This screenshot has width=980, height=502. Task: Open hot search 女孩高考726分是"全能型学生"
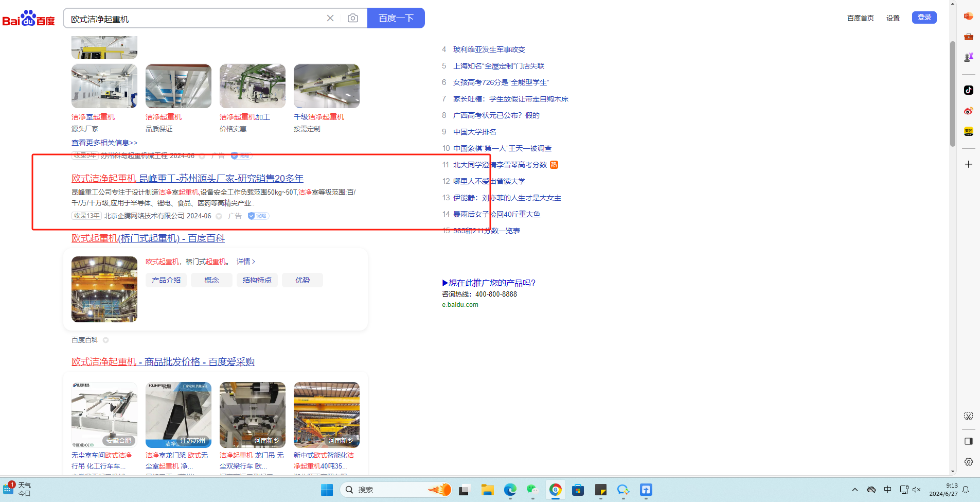[x=501, y=82]
